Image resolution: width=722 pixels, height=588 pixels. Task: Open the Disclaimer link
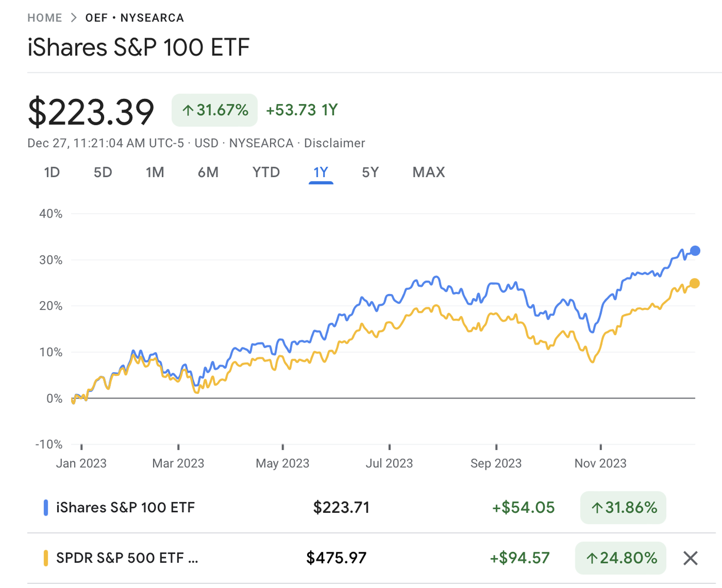(334, 143)
